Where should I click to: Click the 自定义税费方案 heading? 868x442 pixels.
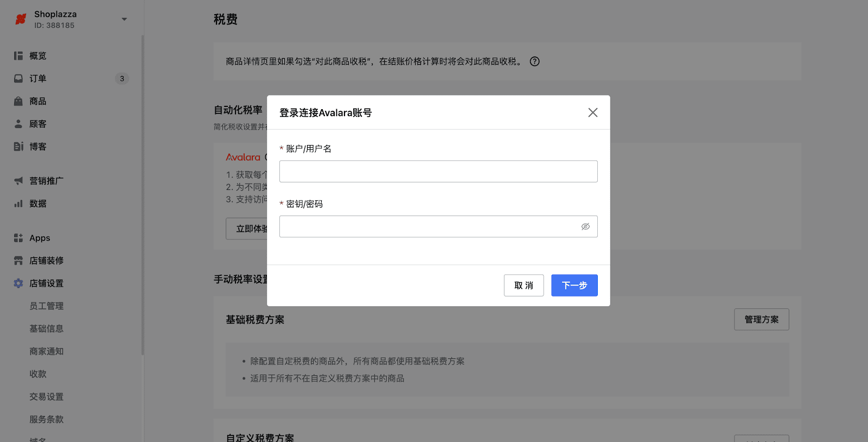260,438
